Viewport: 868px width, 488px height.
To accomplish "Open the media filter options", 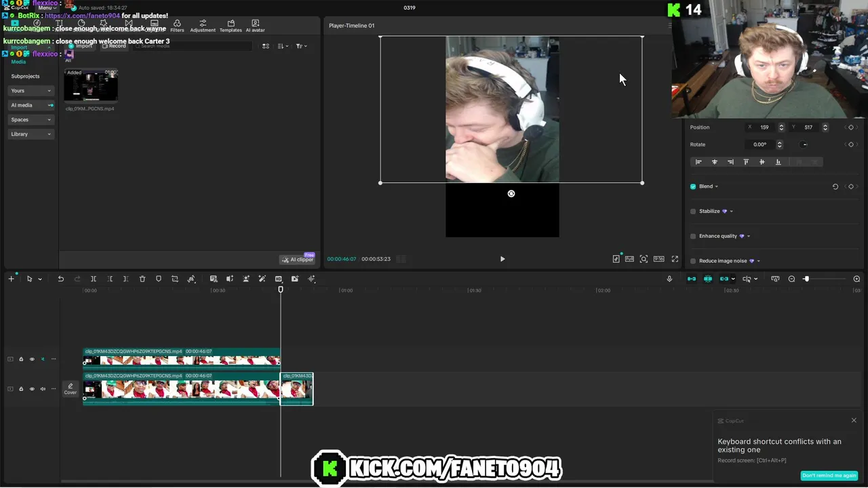I will [x=301, y=46].
